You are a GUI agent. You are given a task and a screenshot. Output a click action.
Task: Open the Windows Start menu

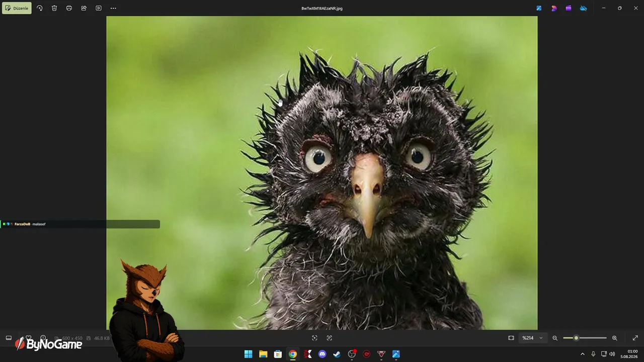coord(248,354)
